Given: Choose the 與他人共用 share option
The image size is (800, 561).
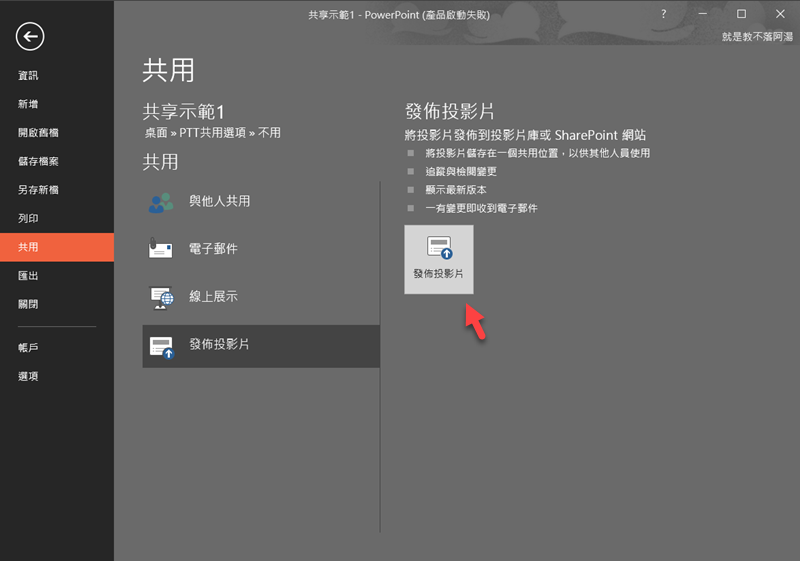Looking at the screenshot, I should [x=261, y=201].
